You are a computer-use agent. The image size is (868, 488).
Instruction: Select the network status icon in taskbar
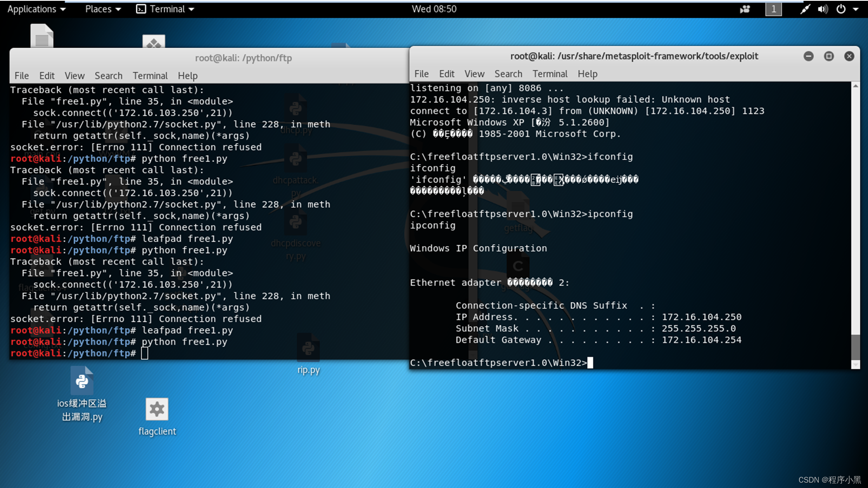click(x=807, y=8)
